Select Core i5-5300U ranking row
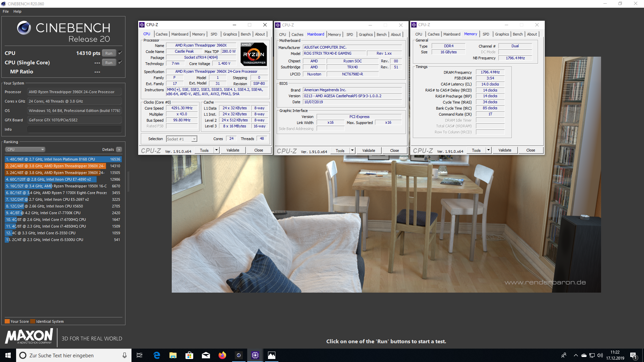The image size is (644, 362). 63,240
